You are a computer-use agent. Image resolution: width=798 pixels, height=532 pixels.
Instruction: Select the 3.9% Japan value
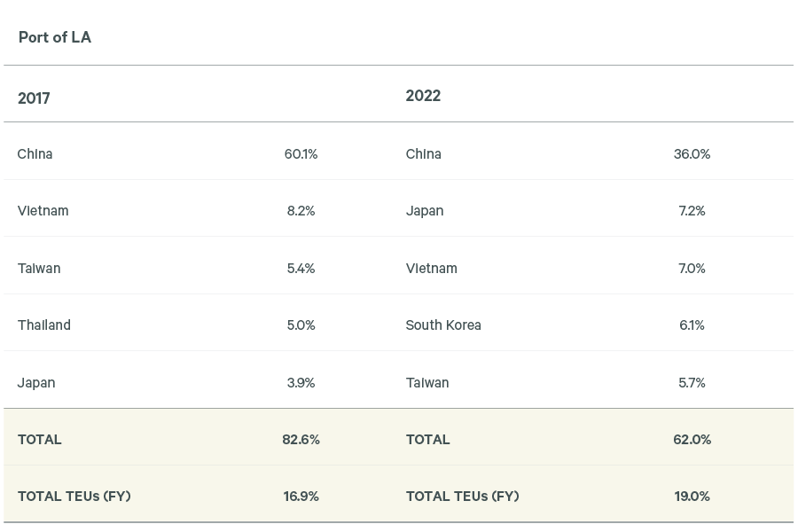[x=301, y=383]
